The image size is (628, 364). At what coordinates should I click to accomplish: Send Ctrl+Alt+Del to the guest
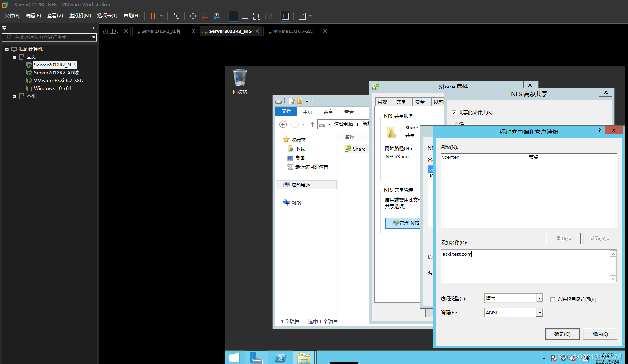pos(176,16)
